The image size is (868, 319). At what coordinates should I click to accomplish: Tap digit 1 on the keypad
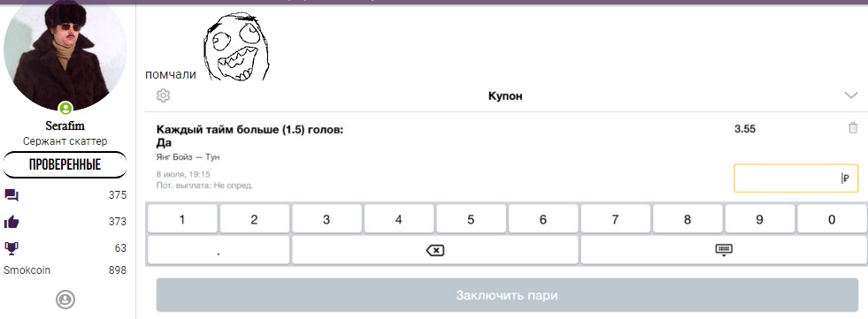182,219
